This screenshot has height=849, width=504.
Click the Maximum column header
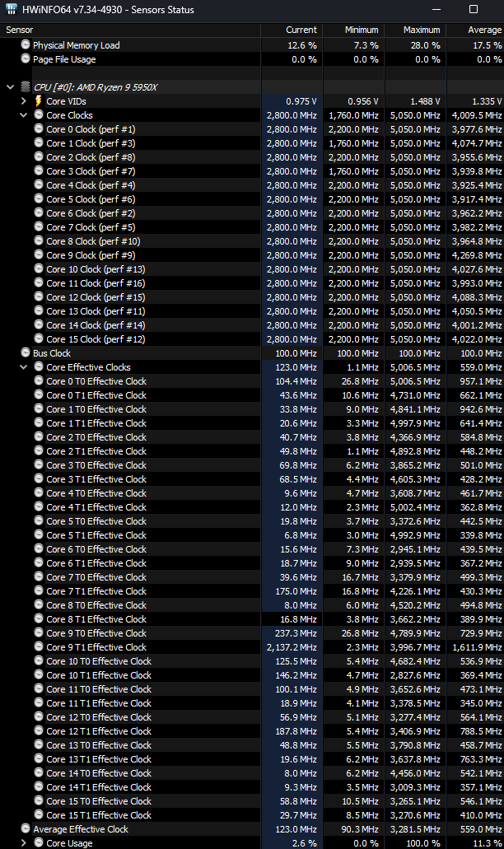point(416,30)
